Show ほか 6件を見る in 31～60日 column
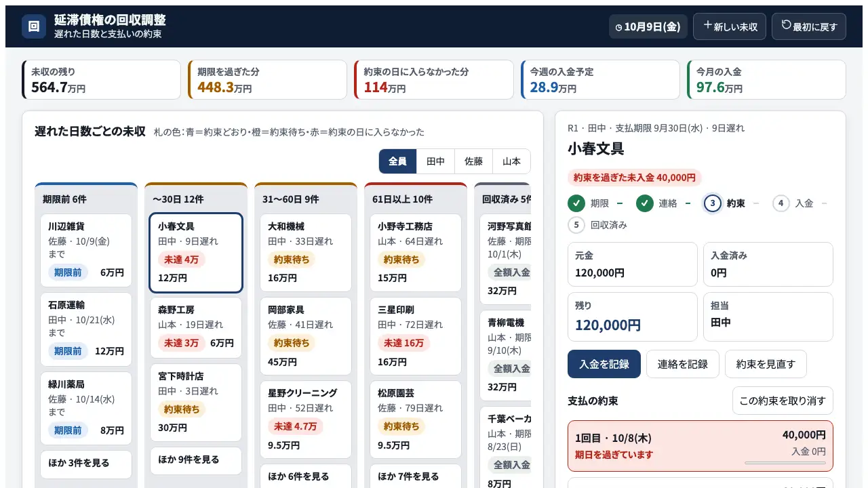The width and height of the screenshot is (868, 488). click(306, 477)
